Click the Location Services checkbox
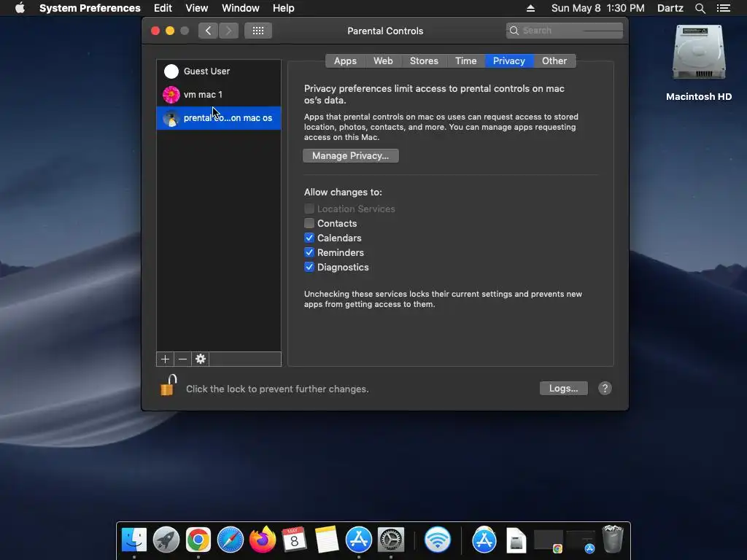Viewport: 747px width, 560px height. click(309, 209)
